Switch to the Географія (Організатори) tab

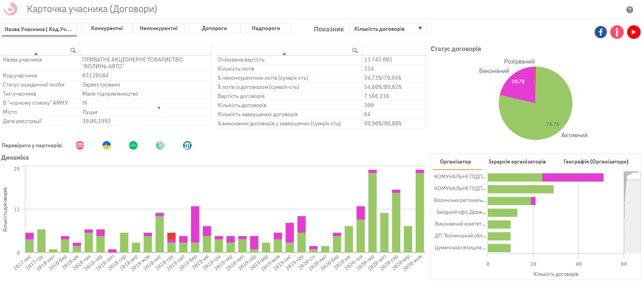tap(596, 162)
